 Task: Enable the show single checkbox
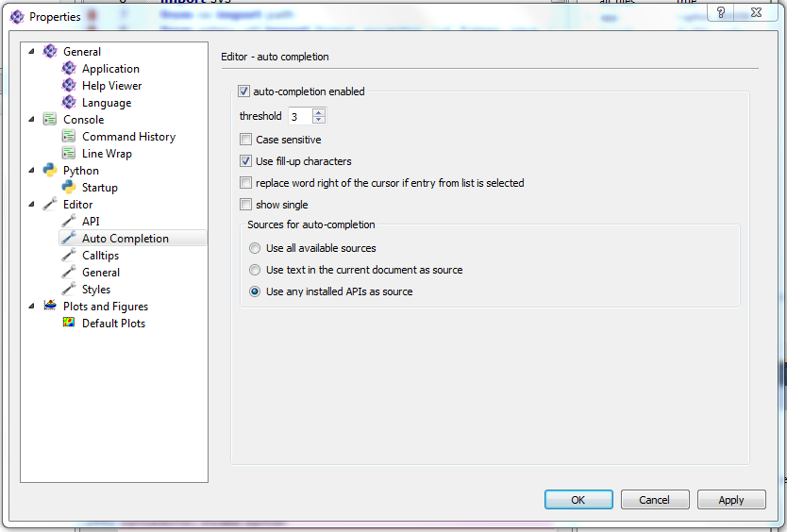point(245,205)
